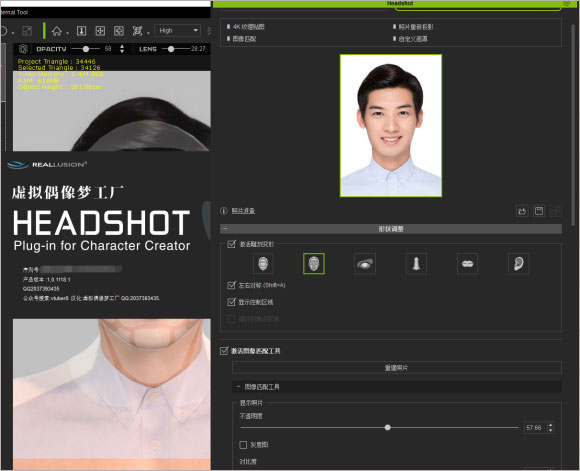The width and height of the screenshot is (580, 471).
Task: Select the nose sculpt icon
Action: coord(416,264)
